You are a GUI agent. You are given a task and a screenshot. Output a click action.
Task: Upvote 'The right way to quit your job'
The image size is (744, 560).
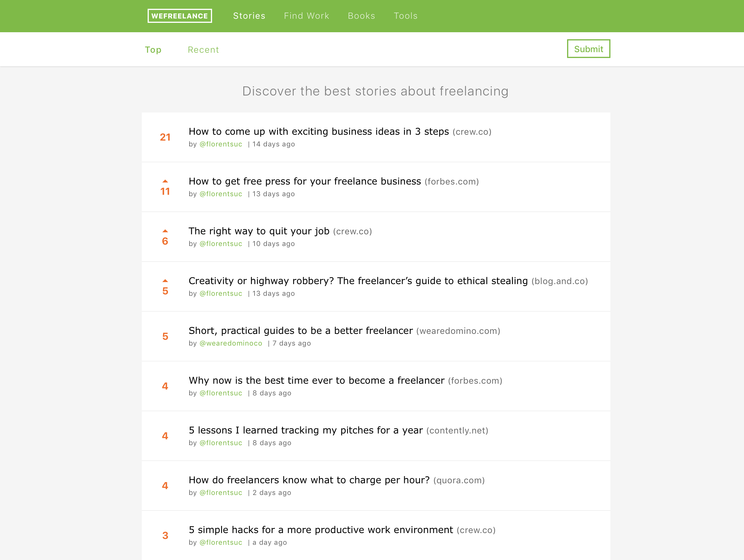[x=165, y=231]
